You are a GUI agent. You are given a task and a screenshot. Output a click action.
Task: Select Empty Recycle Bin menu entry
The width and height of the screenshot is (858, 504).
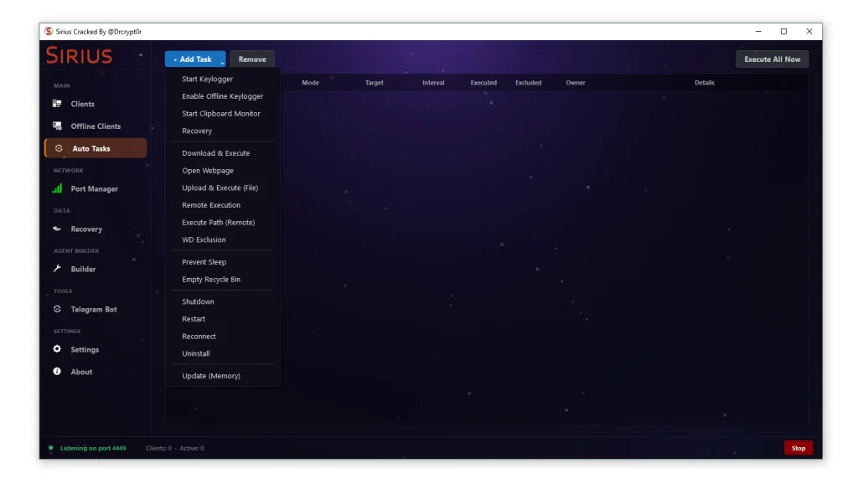(x=211, y=280)
